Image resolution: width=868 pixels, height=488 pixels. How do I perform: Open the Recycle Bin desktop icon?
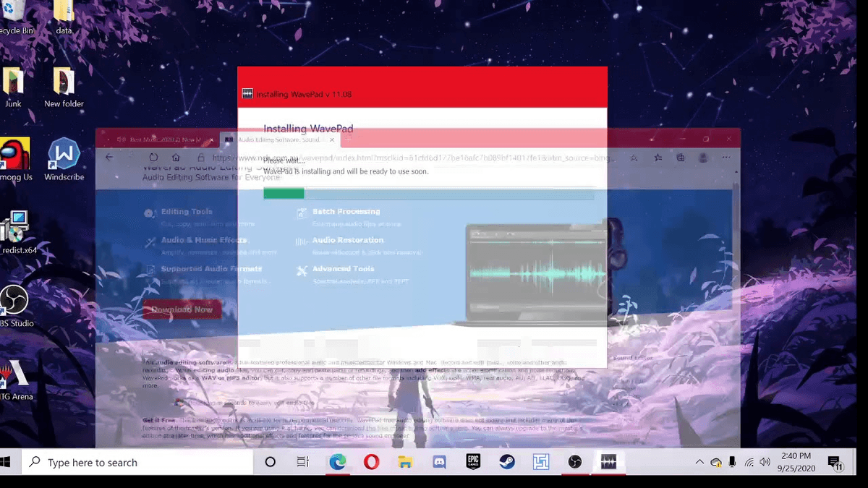coord(14,16)
